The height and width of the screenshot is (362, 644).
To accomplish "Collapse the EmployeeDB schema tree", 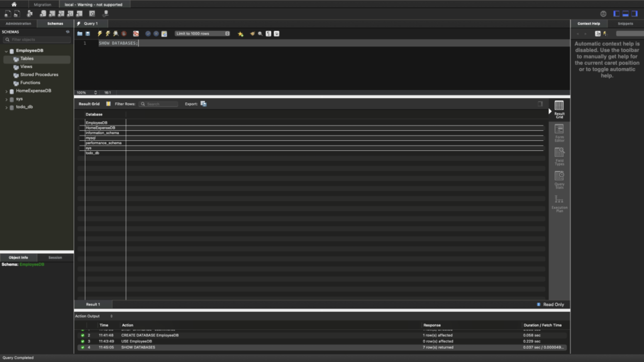I will [x=7, y=51].
